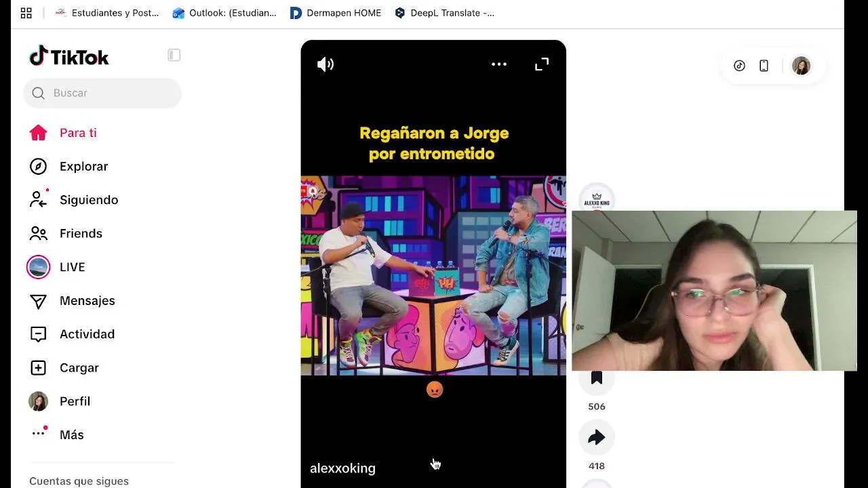Open the DeepL Translate bookmark
This screenshot has width=868, height=488.
(444, 13)
